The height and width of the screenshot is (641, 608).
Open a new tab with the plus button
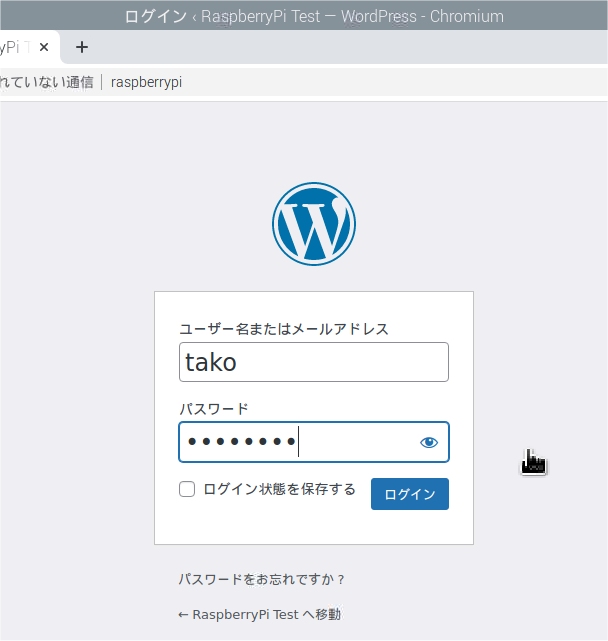(x=82, y=47)
